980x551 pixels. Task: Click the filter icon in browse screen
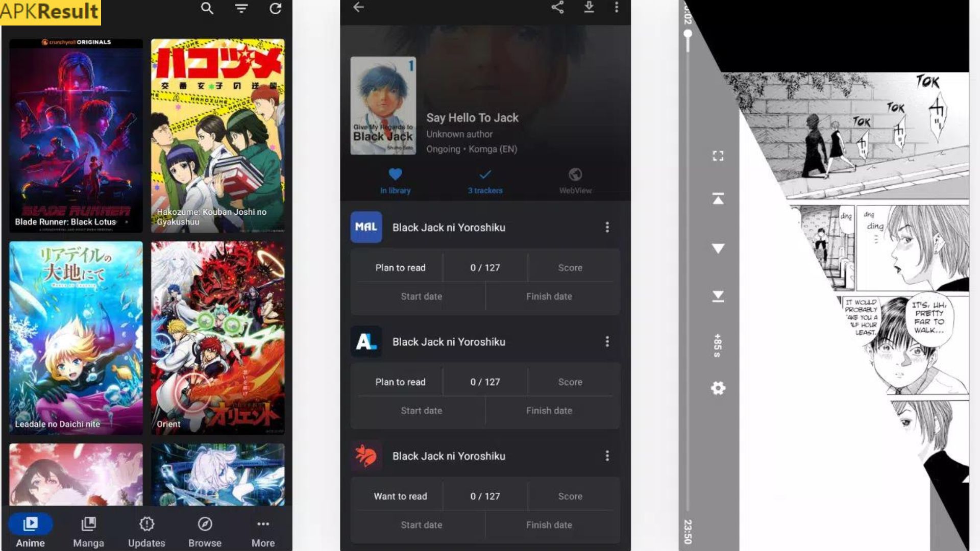(241, 8)
